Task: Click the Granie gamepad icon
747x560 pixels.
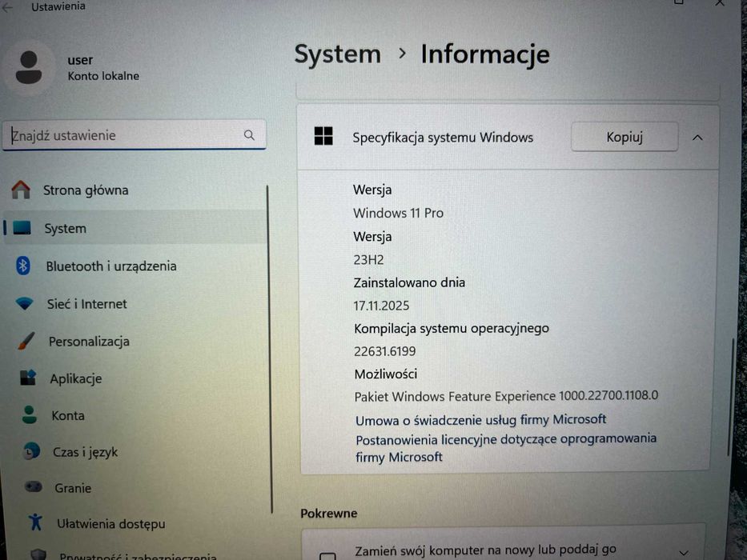Action: pos(34,486)
